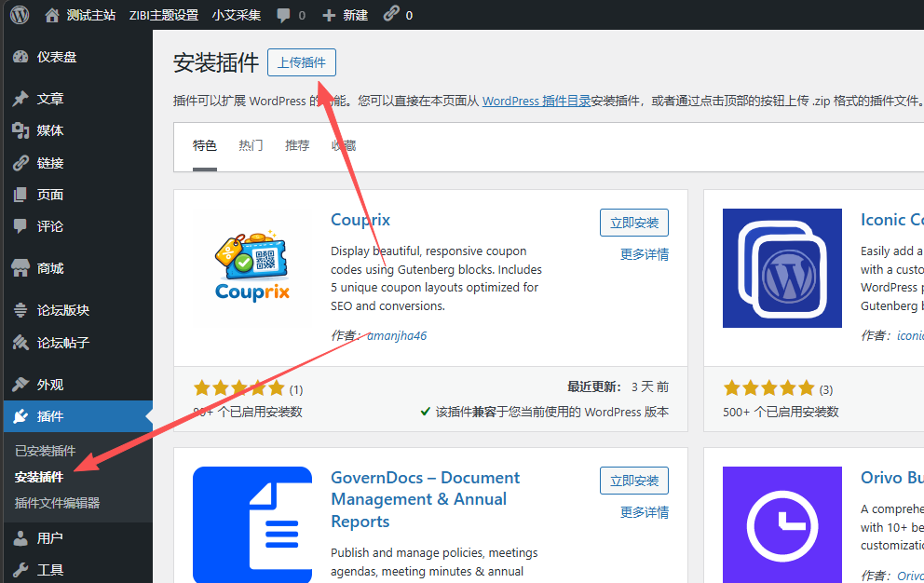
Task: Click the home icon beside 测试主站
Action: 52,15
